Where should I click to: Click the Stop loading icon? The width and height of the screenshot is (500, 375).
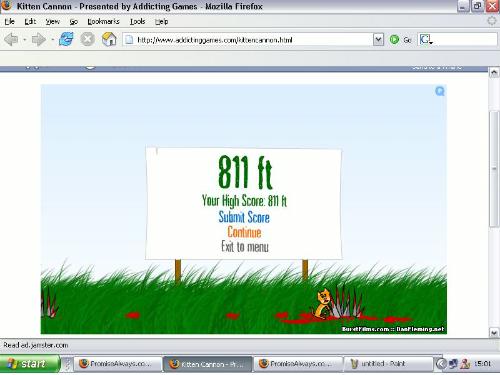click(87, 39)
